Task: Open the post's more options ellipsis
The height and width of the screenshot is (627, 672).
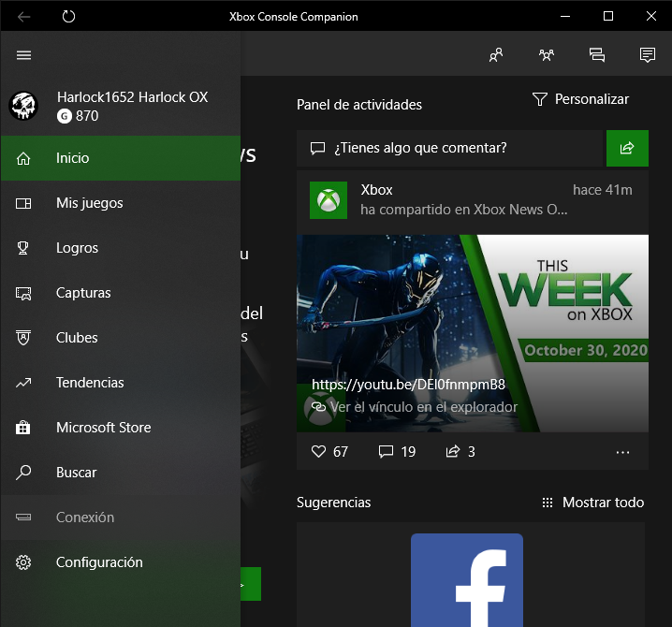Action: point(622,452)
